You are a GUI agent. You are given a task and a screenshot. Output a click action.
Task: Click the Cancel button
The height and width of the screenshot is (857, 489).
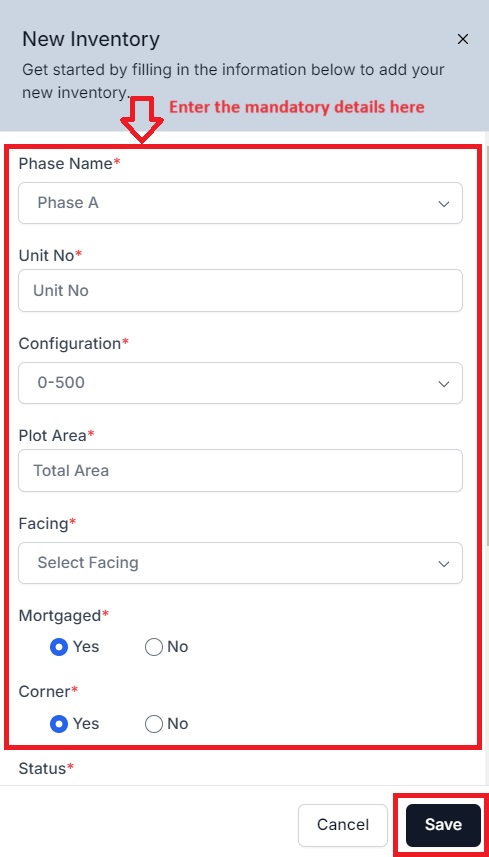pyautogui.click(x=343, y=825)
